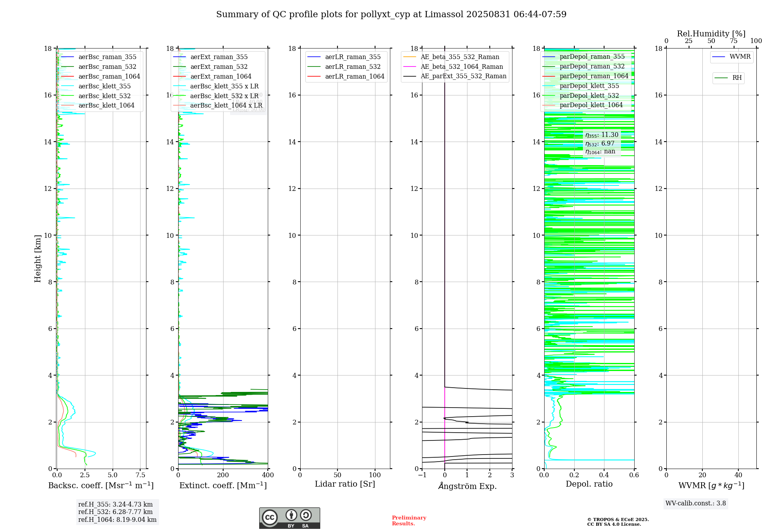Viewport: 783px width, 532px height.
Task: Click the ref.H_532: 6.28-7.77 km text
Action: 115,512
